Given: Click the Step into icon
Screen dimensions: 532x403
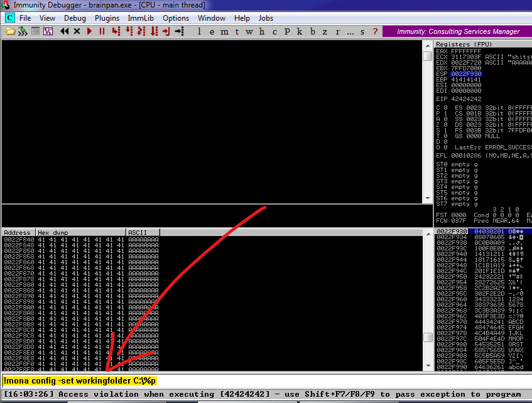Looking at the screenshot, I should point(116,31).
